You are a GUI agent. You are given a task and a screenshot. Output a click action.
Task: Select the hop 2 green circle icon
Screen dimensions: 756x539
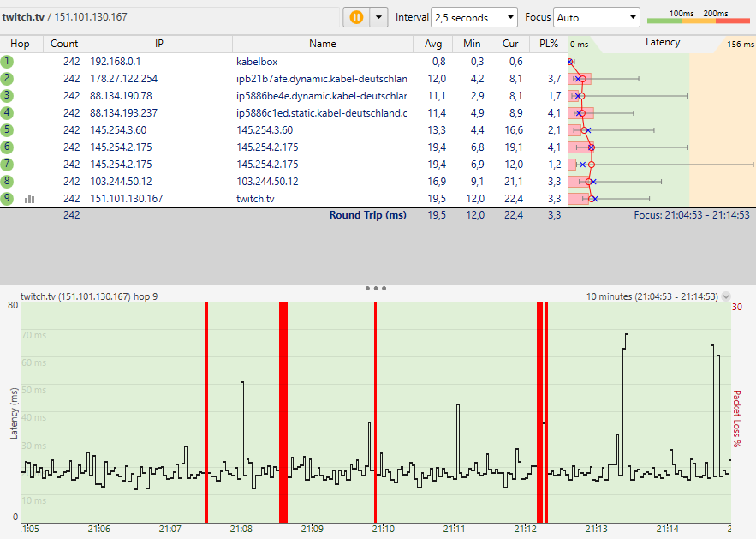tap(8, 79)
